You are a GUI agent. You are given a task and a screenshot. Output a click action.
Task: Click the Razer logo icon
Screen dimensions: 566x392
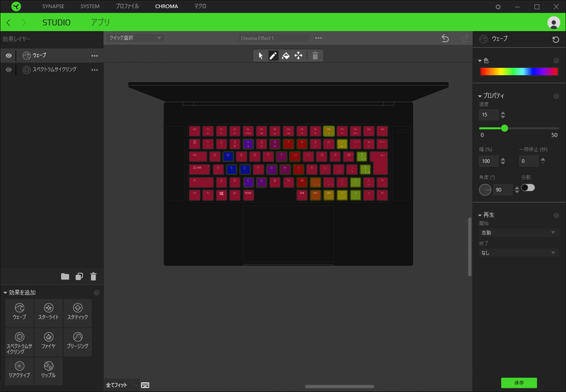coord(16,6)
